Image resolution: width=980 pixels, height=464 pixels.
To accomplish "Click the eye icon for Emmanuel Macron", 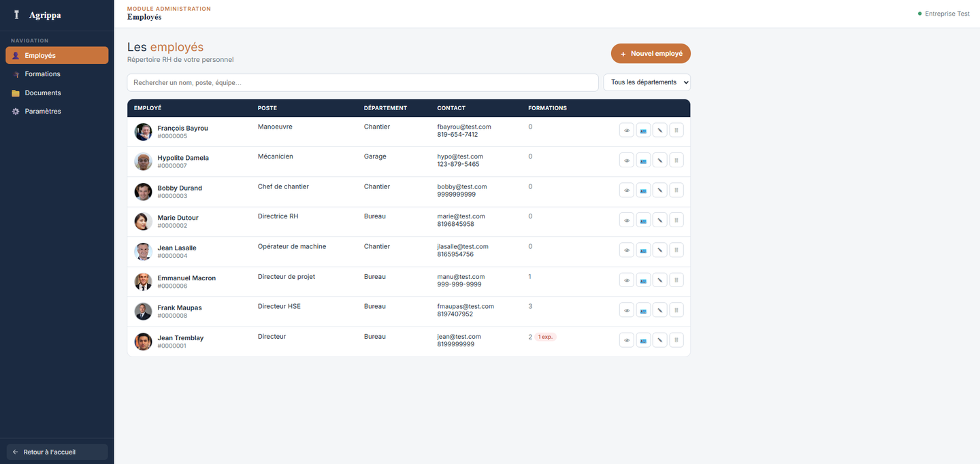I will pyautogui.click(x=627, y=280).
